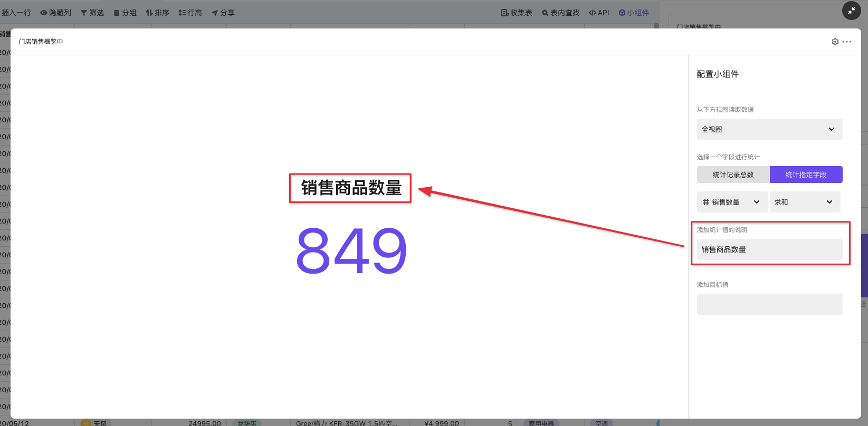Open the 销售数量 field dropdown

coord(732,202)
